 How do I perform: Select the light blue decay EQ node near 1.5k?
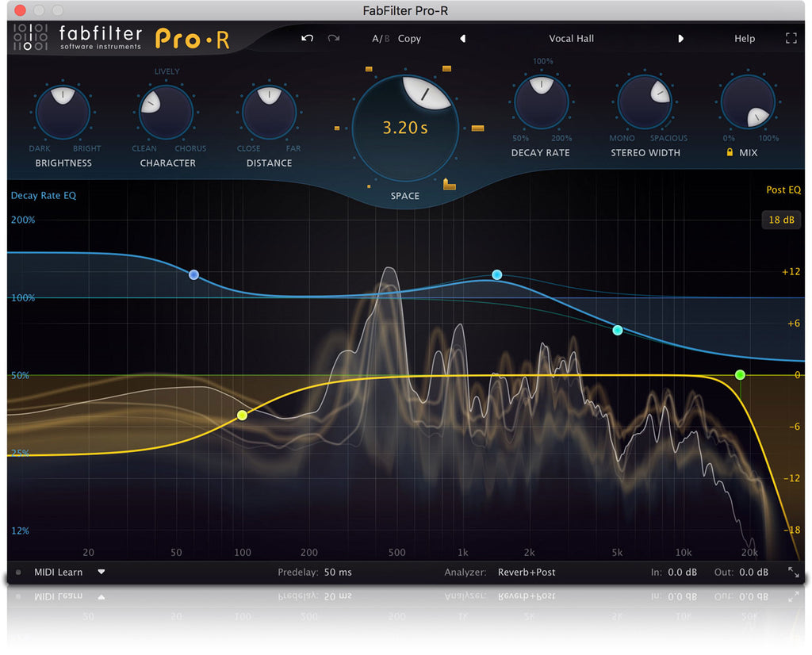496,274
